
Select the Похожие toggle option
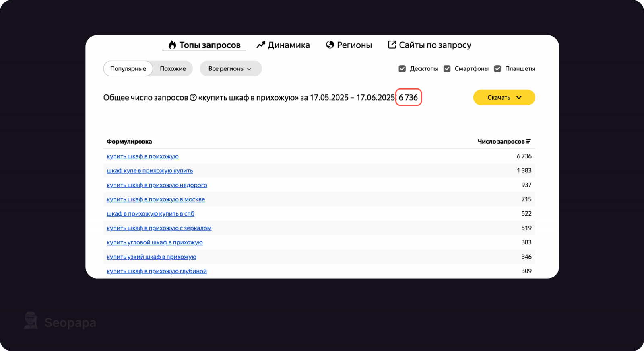point(173,69)
